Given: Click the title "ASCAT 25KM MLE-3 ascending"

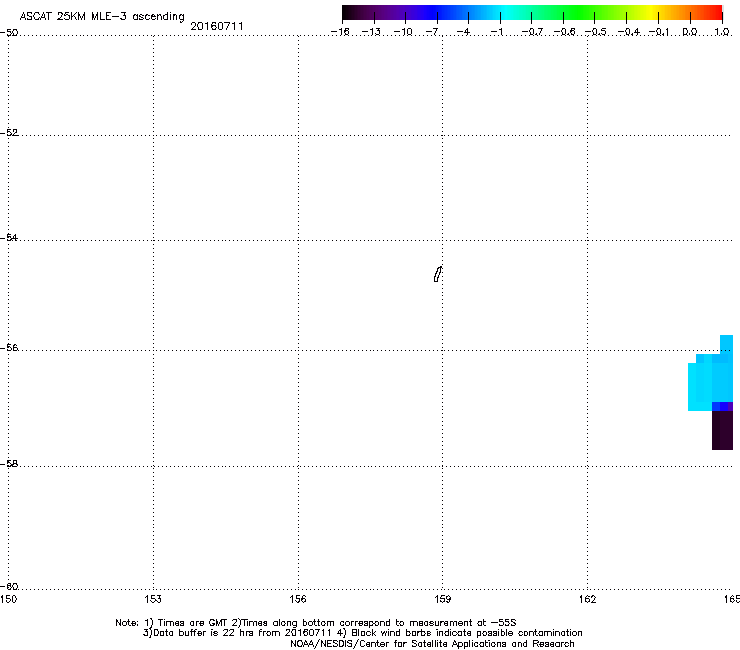Looking at the screenshot, I should [x=102, y=16].
